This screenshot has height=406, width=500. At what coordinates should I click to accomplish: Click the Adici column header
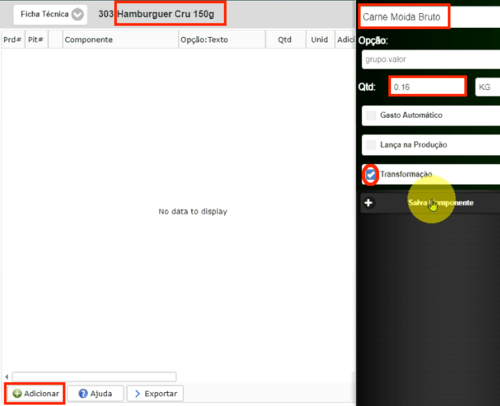(345, 40)
